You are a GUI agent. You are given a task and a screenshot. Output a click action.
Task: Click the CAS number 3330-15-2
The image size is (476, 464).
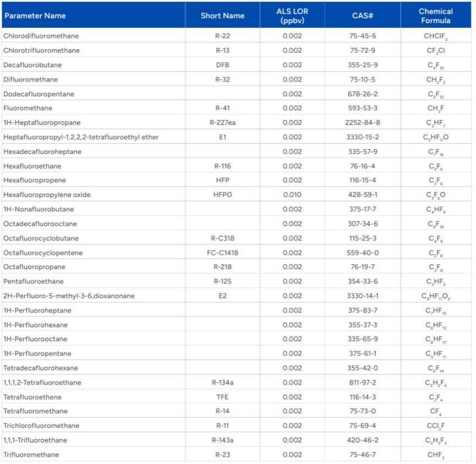pos(362,137)
